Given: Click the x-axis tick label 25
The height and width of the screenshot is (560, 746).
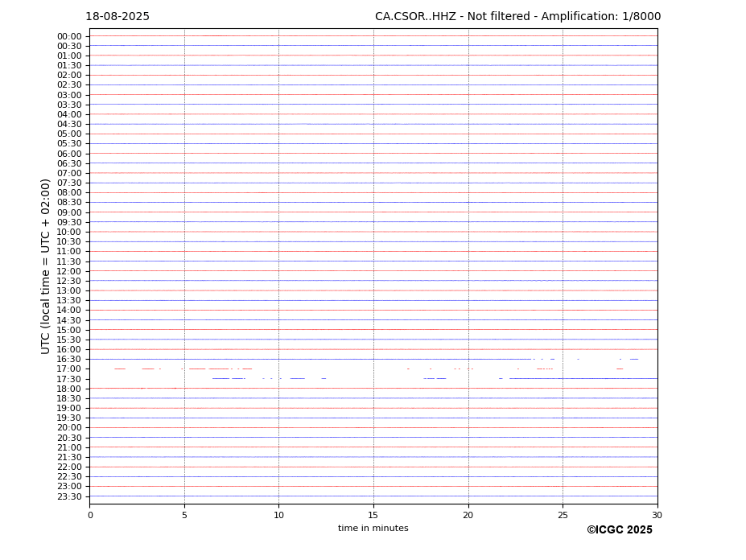Looking at the screenshot, I should (x=563, y=515).
